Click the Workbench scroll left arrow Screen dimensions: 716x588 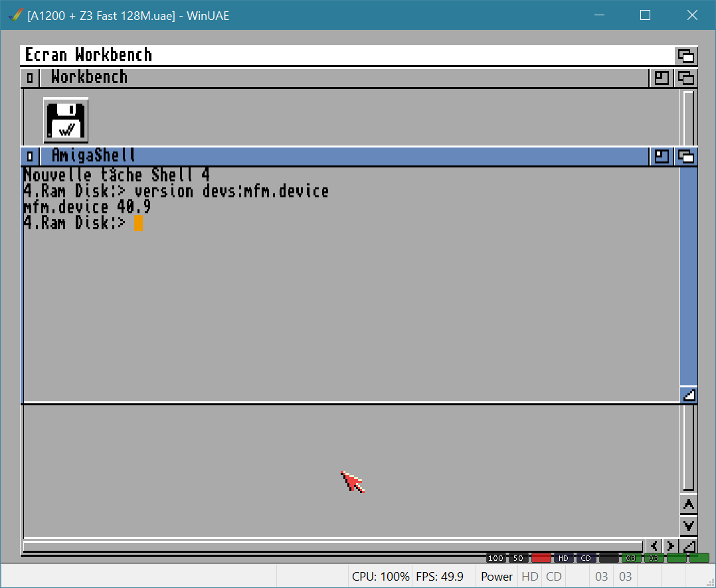tap(654, 546)
